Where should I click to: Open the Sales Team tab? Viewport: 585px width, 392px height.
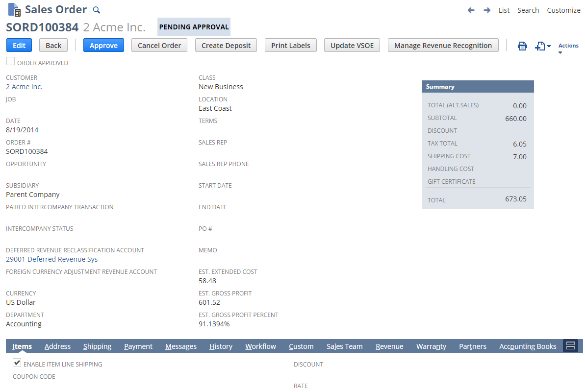click(x=344, y=346)
